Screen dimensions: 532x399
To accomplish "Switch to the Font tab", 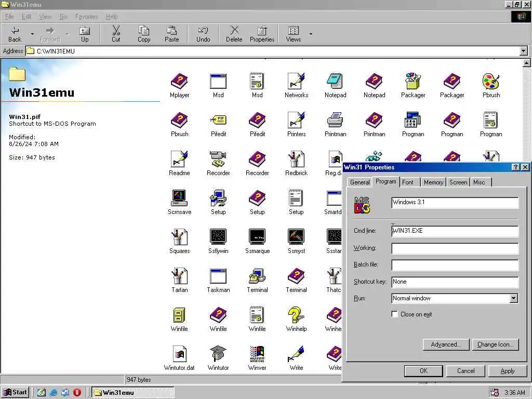I will 407,182.
